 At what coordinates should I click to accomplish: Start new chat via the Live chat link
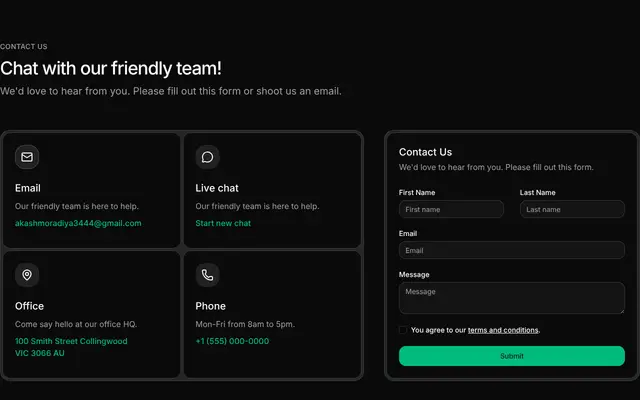point(223,223)
